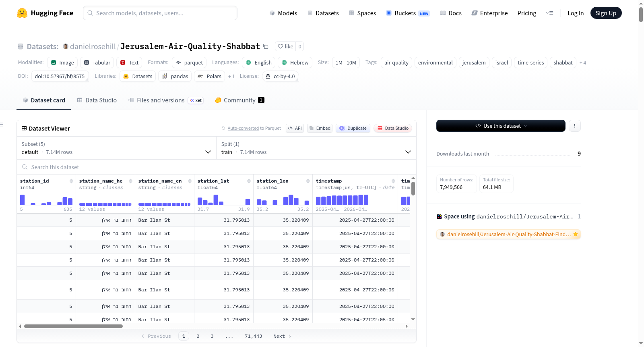Click the table horizontal scrollbar thumb
The image size is (644, 347).
(73, 326)
